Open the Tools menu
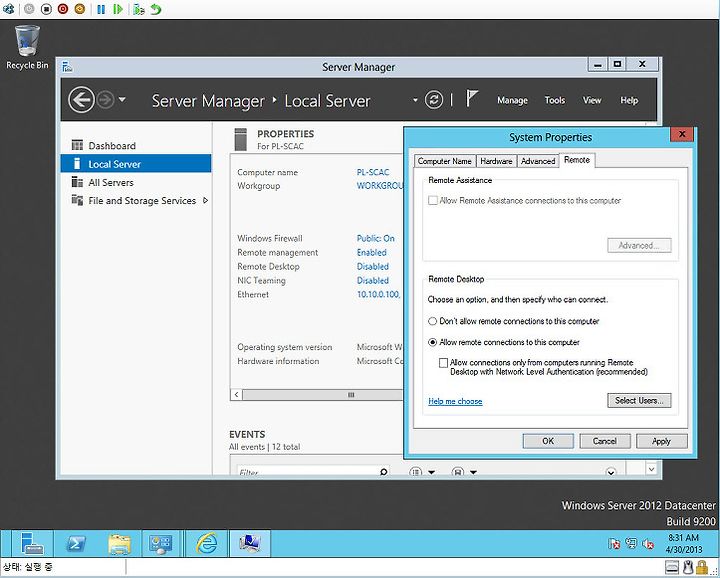Screen dimensions: 720x578 pyautogui.click(x=554, y=100)
